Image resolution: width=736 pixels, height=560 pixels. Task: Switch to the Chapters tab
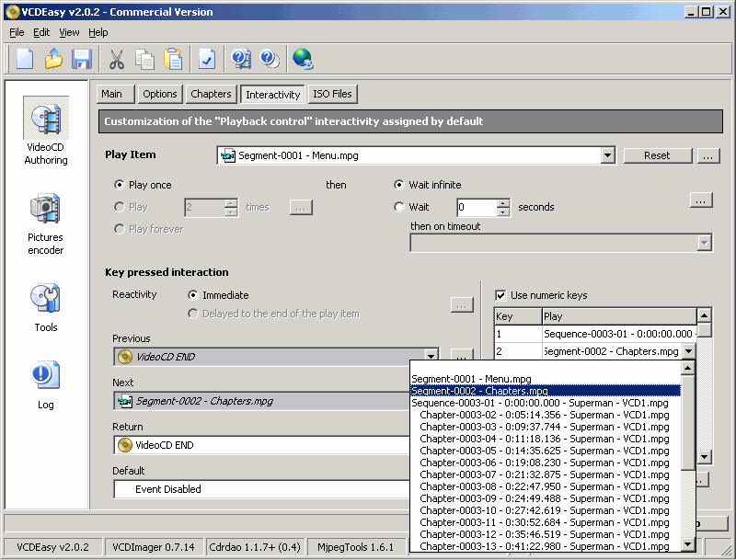pyautogui.click(x=211, y=94)
